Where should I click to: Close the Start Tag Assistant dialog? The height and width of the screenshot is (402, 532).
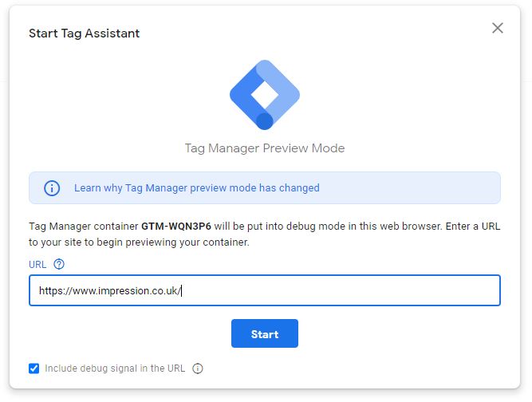[x=498, y=28]
